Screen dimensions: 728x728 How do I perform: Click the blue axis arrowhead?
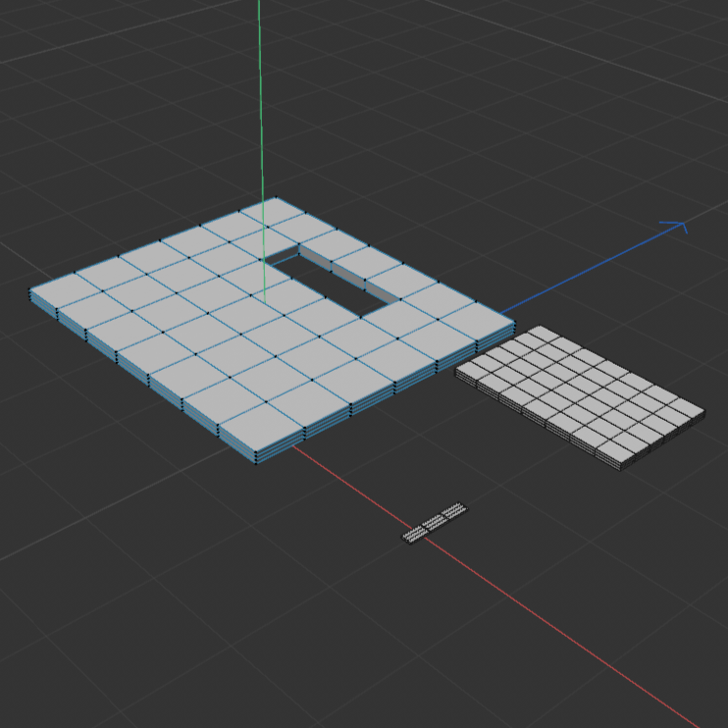(675, 228)
